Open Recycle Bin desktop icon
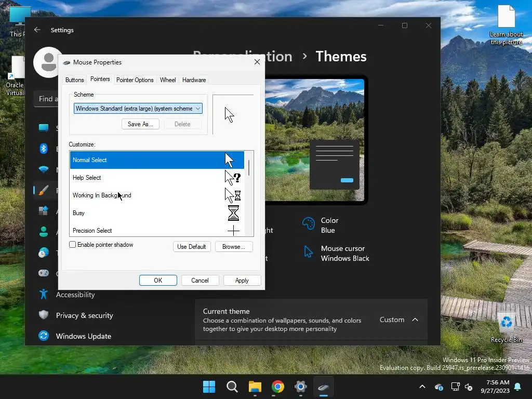 (x=506, y=327)
